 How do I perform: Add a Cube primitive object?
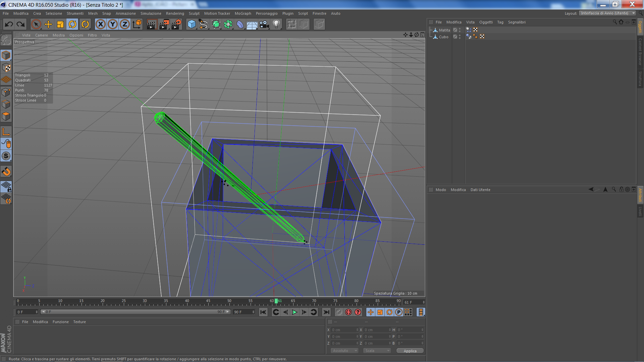pos(192,24)
